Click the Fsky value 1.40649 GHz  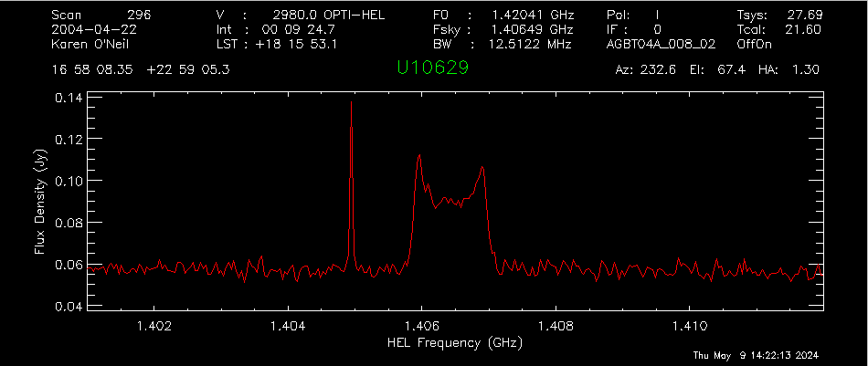click(x=532, y=28)
